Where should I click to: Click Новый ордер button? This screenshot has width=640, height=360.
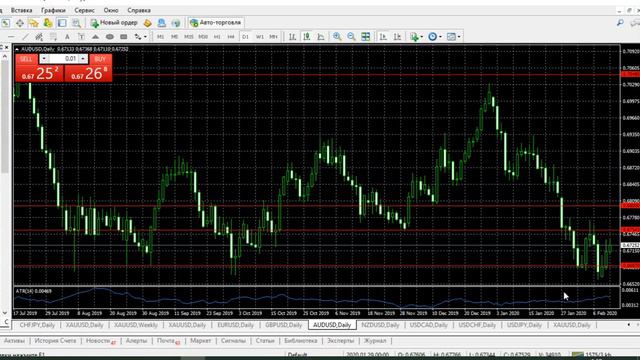pos(114,23)
